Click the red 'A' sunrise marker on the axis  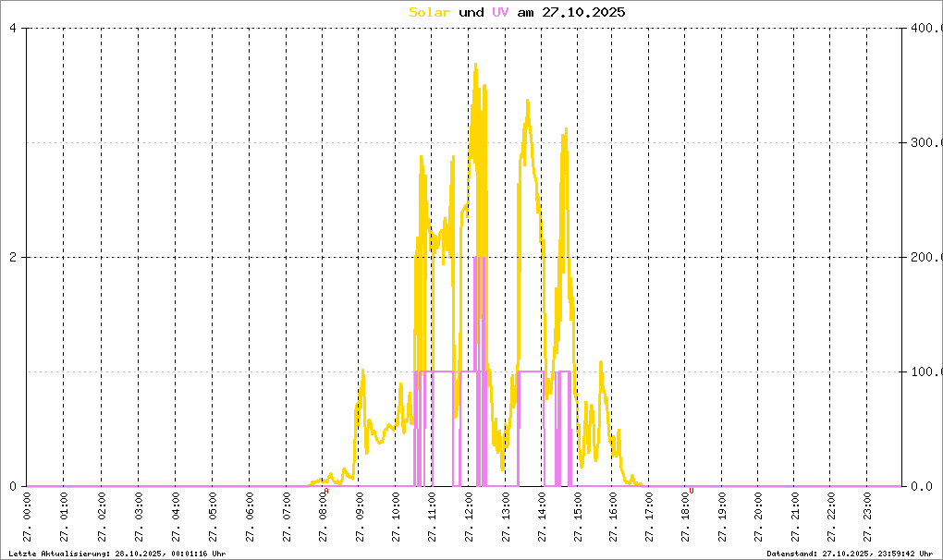(x=326, y=491)
